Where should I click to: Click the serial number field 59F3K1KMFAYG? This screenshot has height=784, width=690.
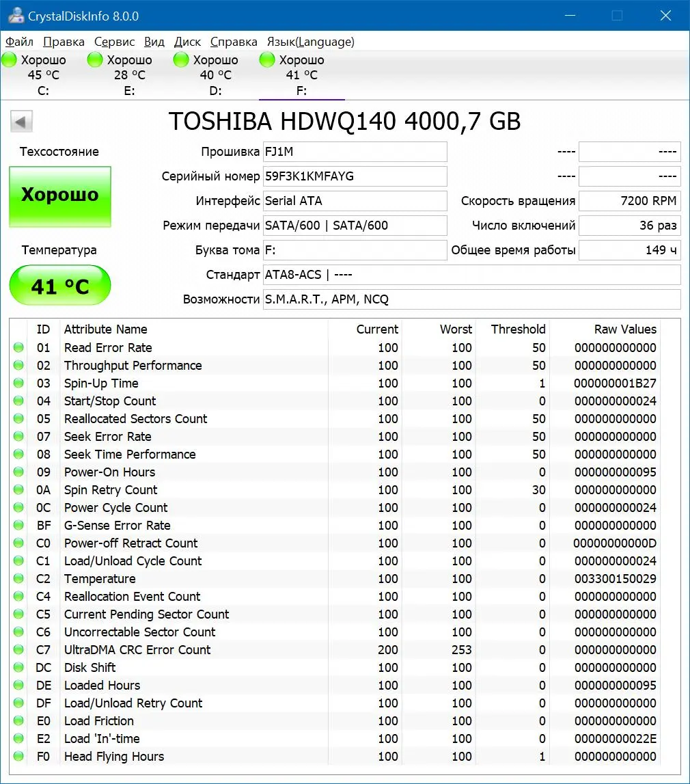tap(355, 176)
